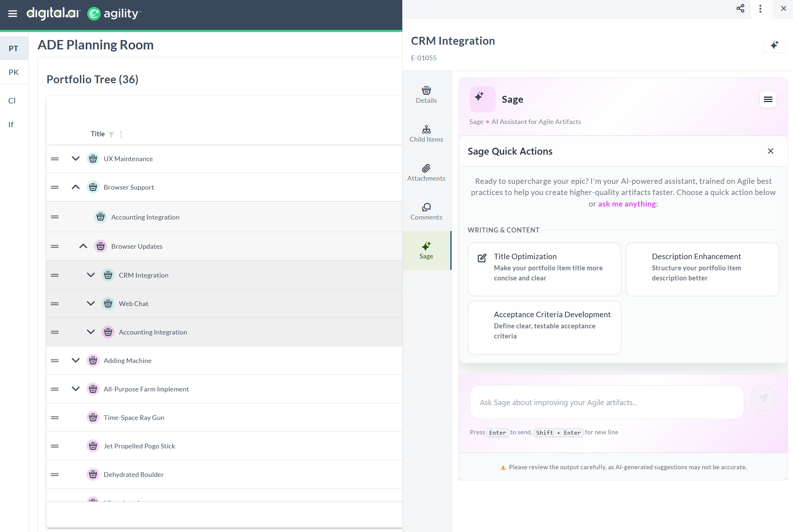Choose the Title Optimization quick action

(x=544, y=269)
